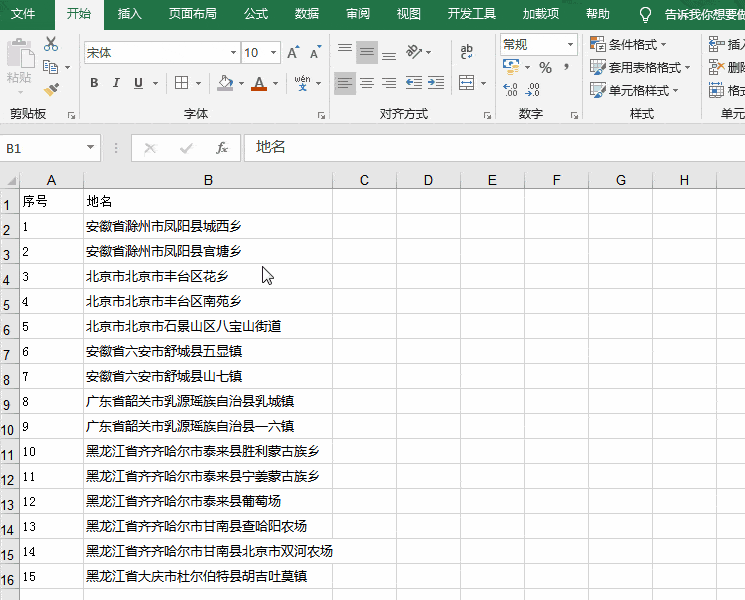Screen dimensions: 745x600
Task: Open the 文件 tab
Action: [23, 14]
